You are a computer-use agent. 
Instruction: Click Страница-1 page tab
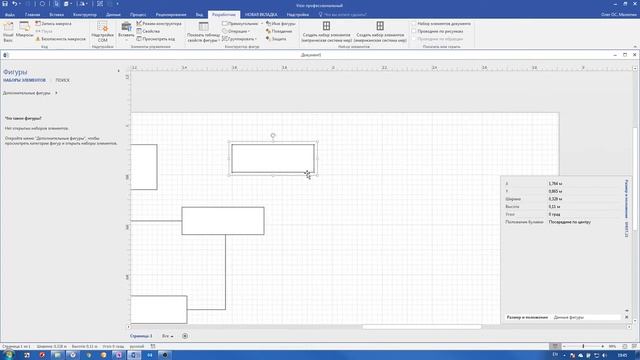141,336
